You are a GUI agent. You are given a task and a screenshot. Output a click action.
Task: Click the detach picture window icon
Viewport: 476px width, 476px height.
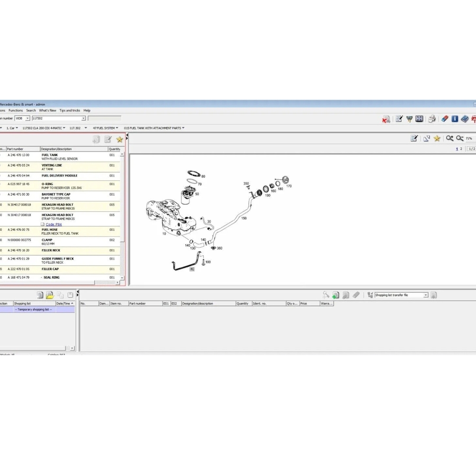tap(427, 138)
